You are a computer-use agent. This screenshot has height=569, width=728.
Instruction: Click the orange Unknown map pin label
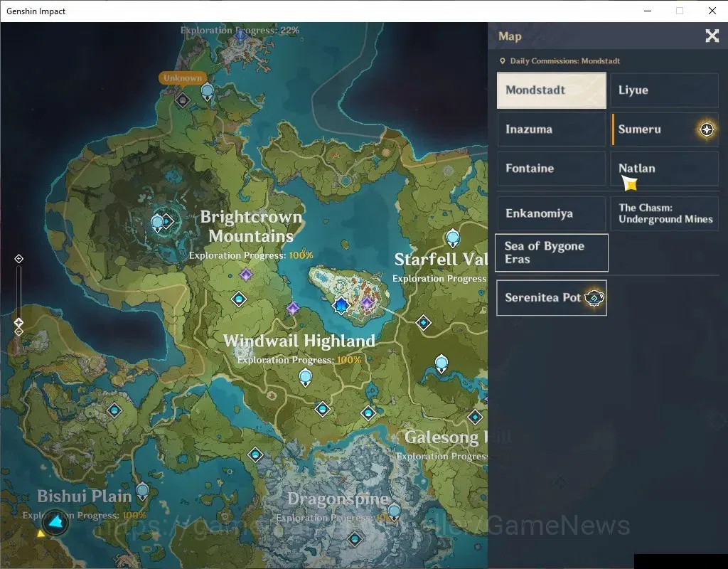click(x=183, y=78)
